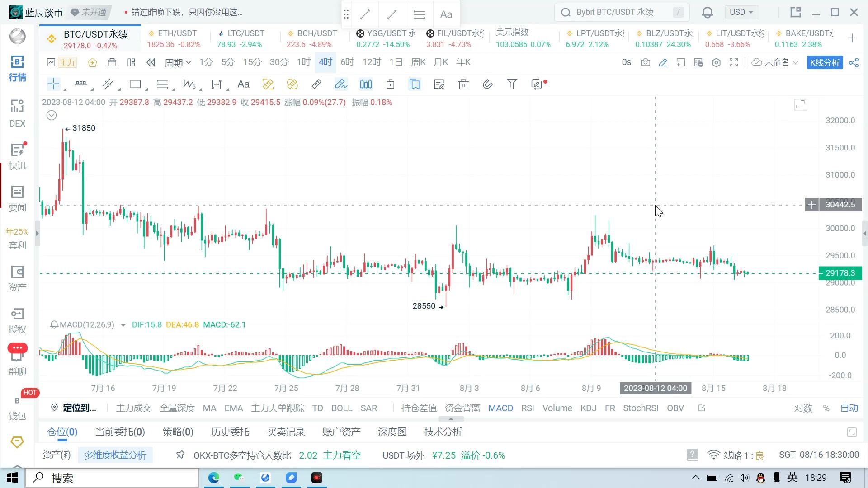Open the 周期 period dropdown
The image size is (868, 488).
coord(177,62)
